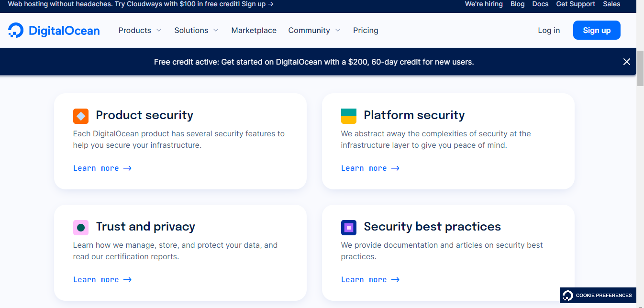Expand the Solutions dropdown menu
This screenshot has height=308, width=644.
(196, 30)
